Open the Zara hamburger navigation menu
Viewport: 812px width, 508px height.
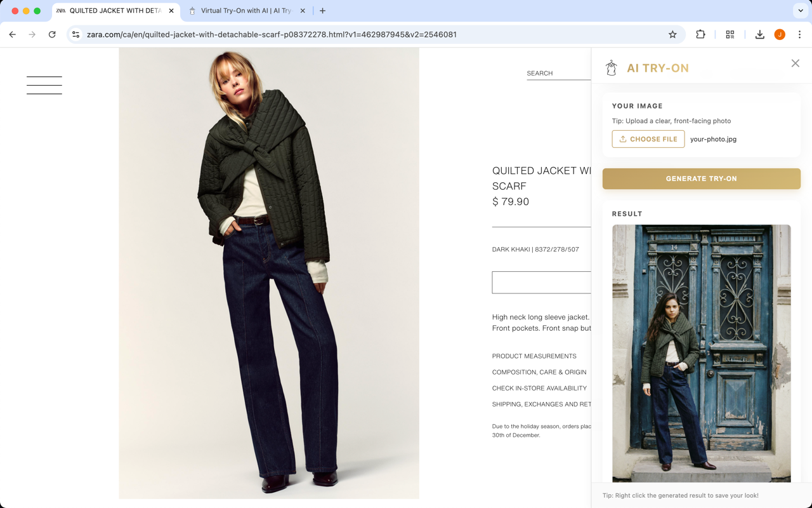pos(44,84)
